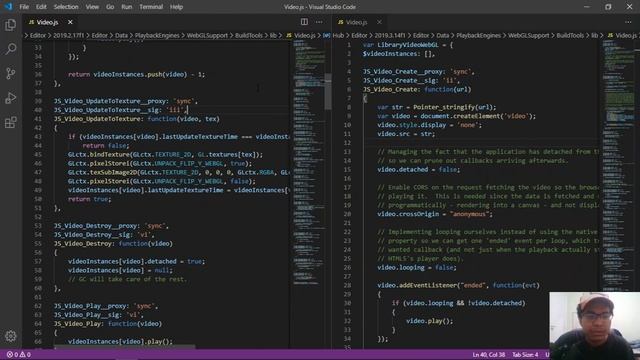Click Hub breadcrumb in right editor
The width and height of the screenshot is (640, 360).
point(338,36)
